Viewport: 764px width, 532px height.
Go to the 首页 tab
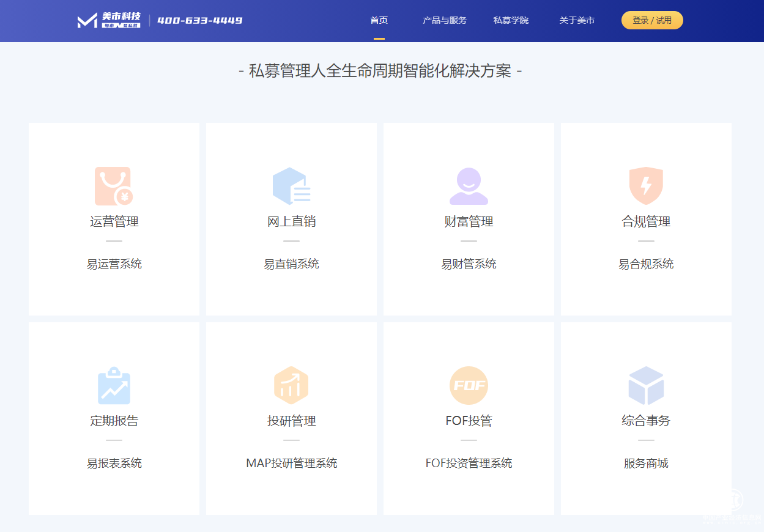point(379,20)
